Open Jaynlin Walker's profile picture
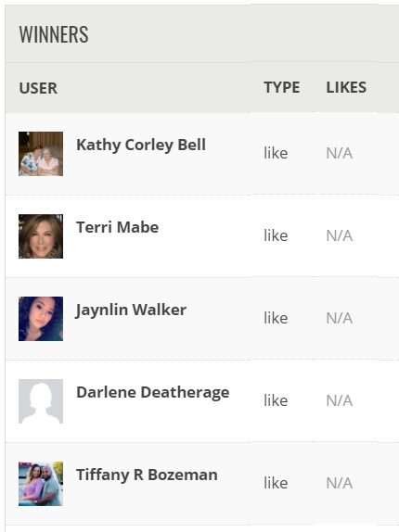Image resolution: width=399 pixels, height=532 pixels. tap(41, 319)
